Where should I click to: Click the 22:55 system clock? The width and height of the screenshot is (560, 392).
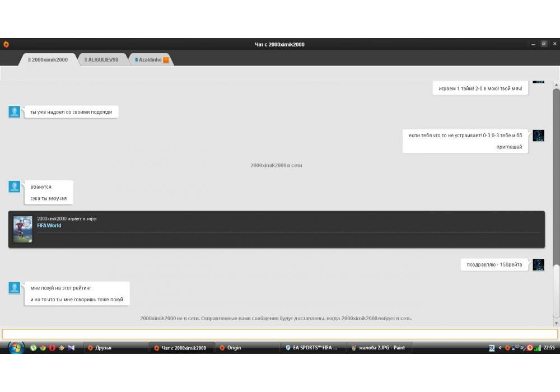[549, 348]
